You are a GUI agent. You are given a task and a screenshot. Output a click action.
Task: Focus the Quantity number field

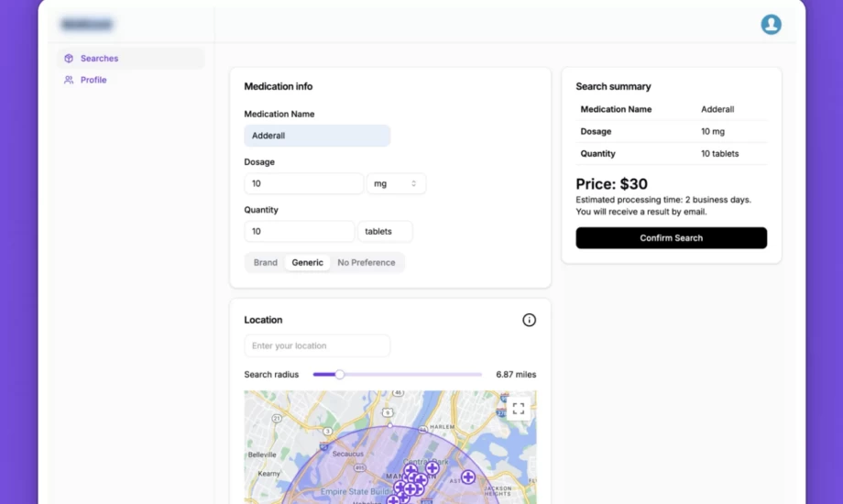click(300, 231)
